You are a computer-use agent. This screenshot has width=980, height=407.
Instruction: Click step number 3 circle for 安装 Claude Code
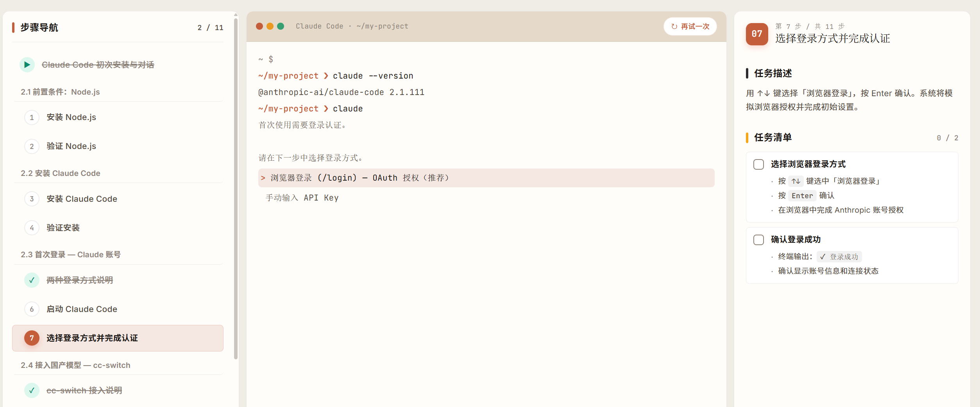click(x=32, y=199)
